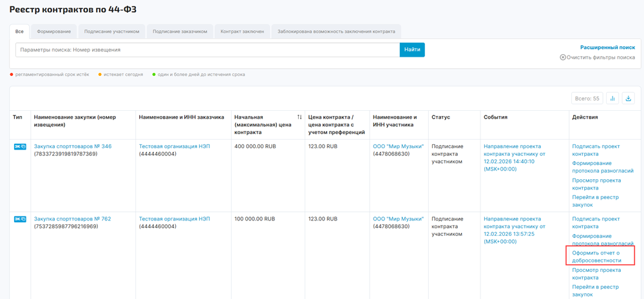Open participant 'ООО "Мир Музыки"' in second row
The image size is (644, 299).
tap(398, 219)
